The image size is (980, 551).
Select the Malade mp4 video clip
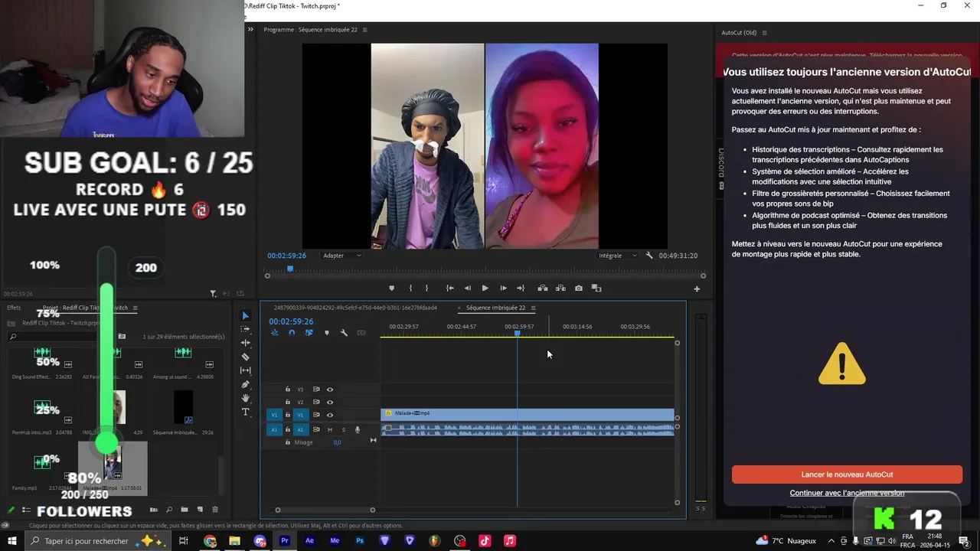tap(528, 414)
